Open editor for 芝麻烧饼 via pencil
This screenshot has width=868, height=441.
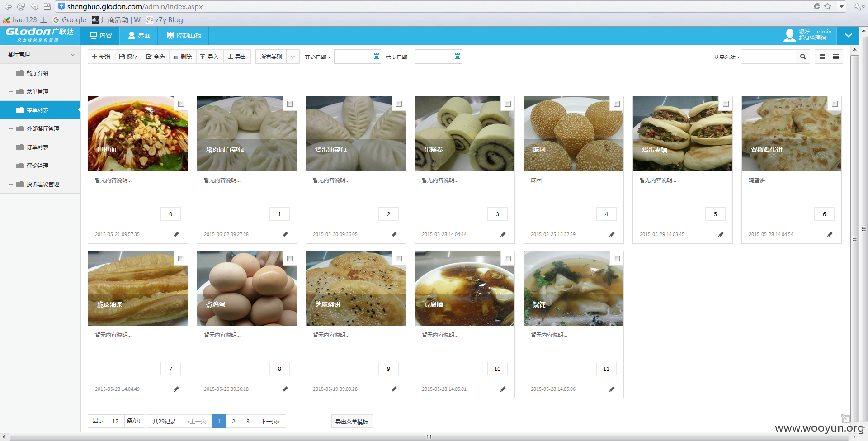coord(394,389)
